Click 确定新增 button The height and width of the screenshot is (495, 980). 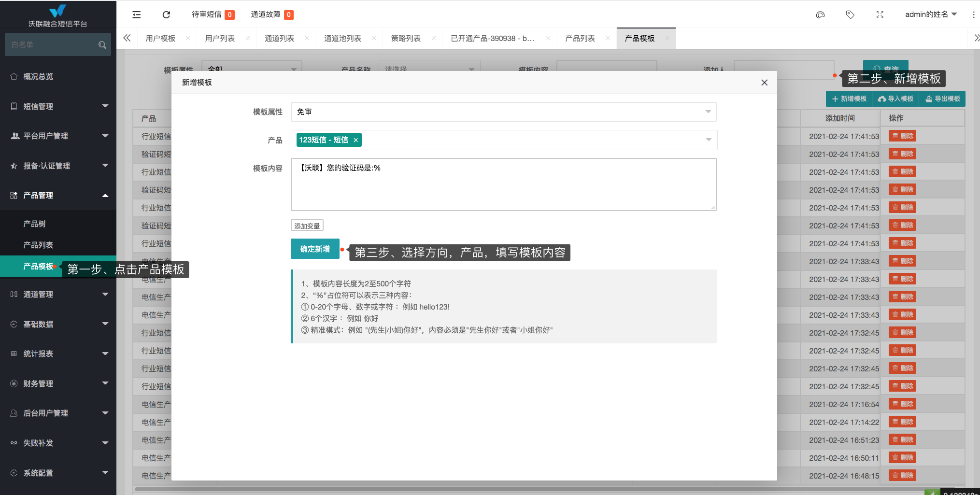click(x=315, y=249)
